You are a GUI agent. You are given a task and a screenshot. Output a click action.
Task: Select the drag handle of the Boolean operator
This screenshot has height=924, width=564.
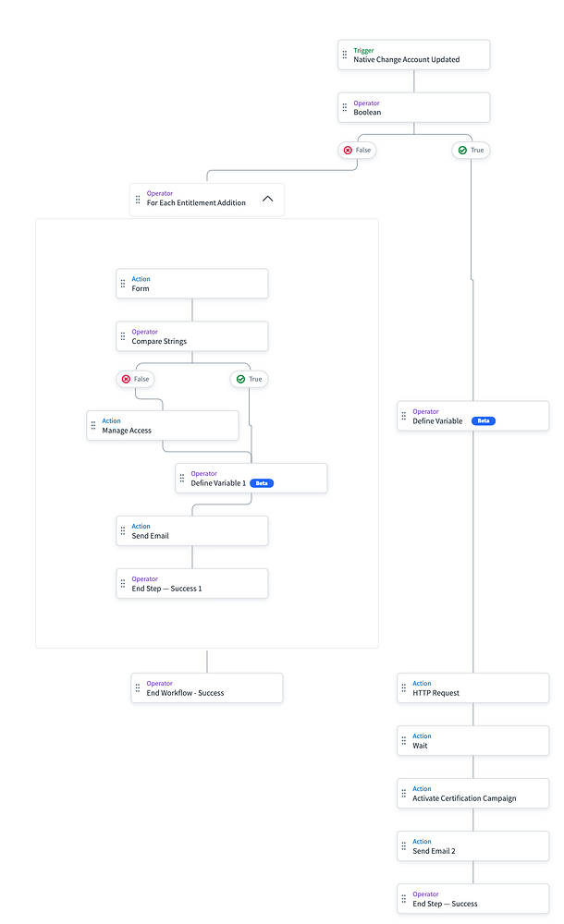point(346,107)
